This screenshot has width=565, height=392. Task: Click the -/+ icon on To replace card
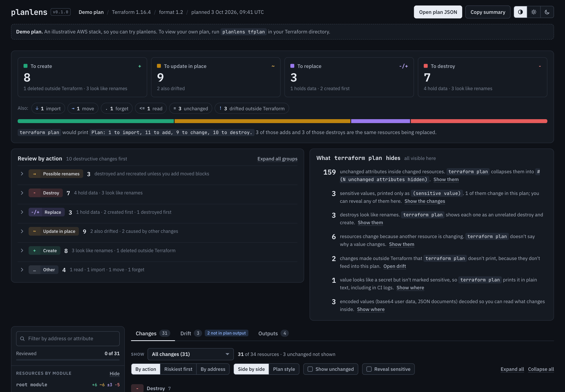coord(404,66)
